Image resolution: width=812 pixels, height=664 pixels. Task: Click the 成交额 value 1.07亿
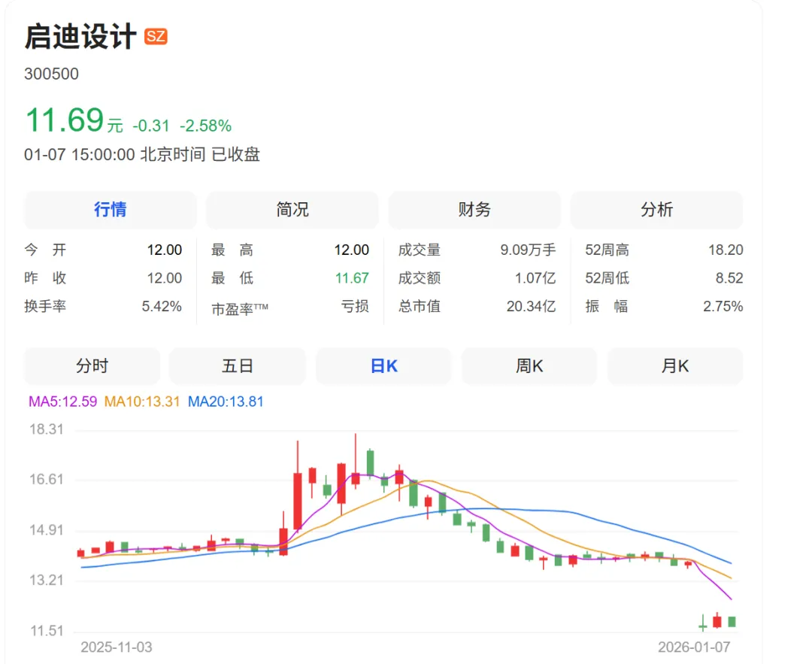point(535,278)
